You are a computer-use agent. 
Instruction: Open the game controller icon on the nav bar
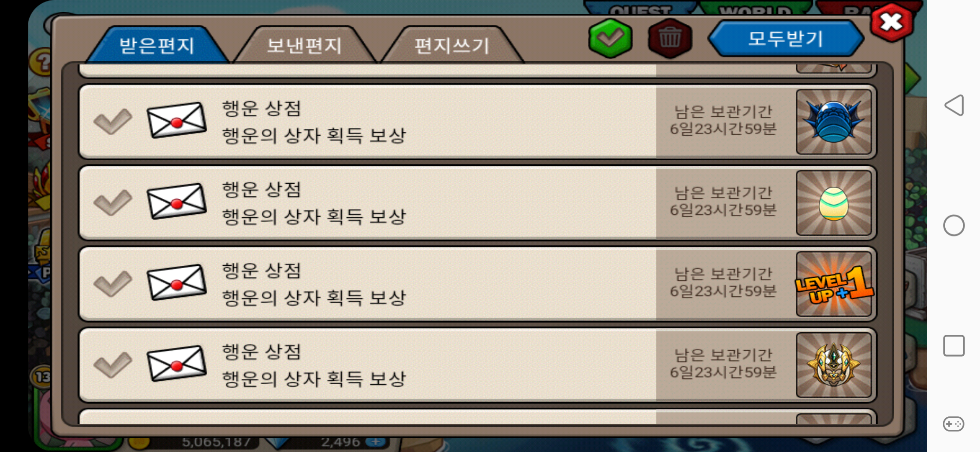pos(954,424)
